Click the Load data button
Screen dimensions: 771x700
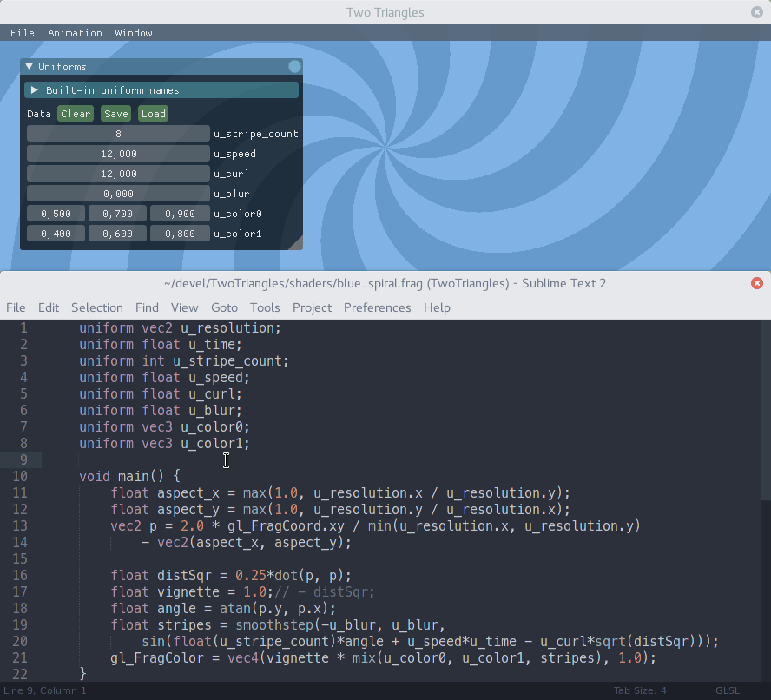(154, 114)
